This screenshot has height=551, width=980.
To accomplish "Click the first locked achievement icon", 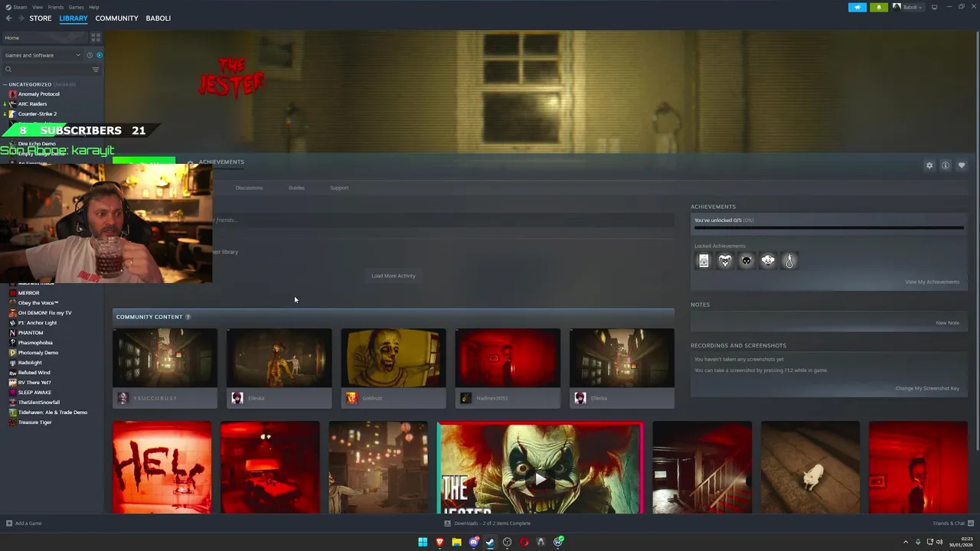I will coord(704,261).
